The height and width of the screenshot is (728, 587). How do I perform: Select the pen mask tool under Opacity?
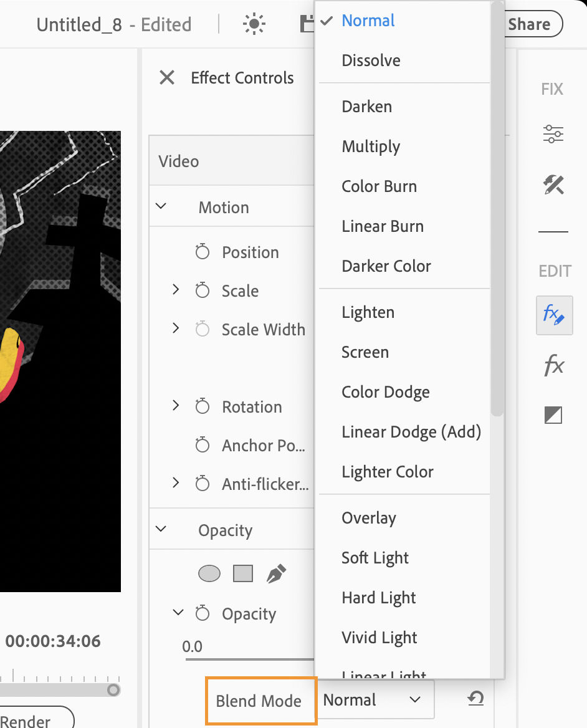[275, 572]
